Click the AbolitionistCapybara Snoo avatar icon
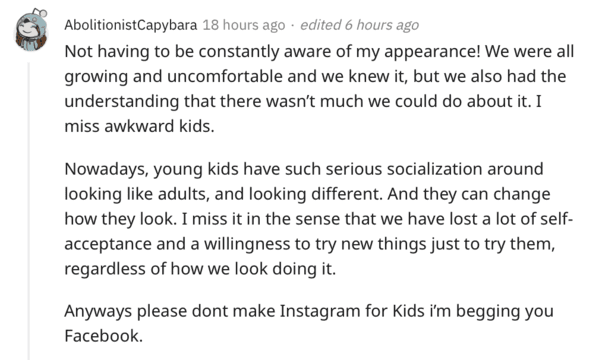 [x=31, y=30]
